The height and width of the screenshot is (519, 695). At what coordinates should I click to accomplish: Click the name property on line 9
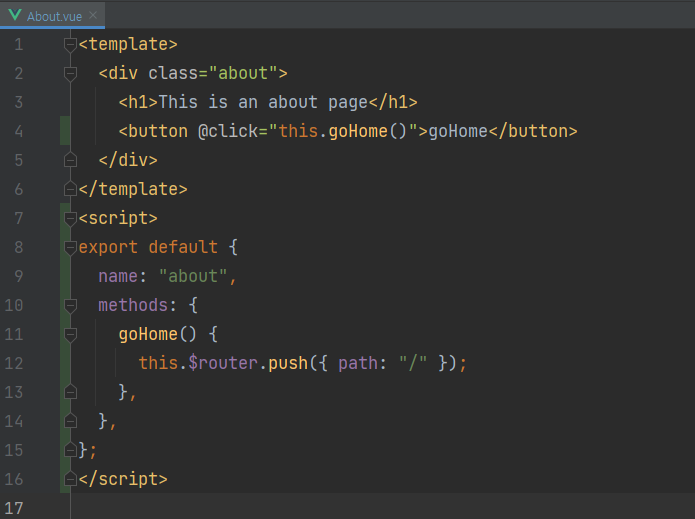pyautogui.click(x=118, y=276)
